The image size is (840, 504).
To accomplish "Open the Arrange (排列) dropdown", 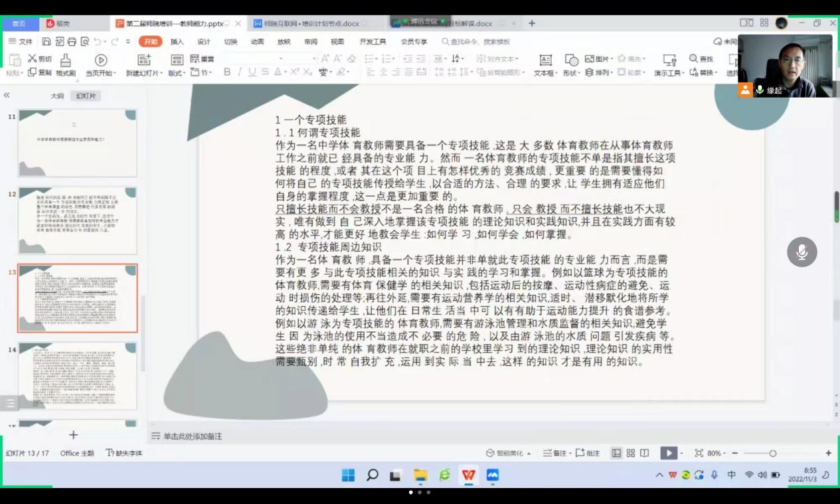I will click(x=606, y=72).
